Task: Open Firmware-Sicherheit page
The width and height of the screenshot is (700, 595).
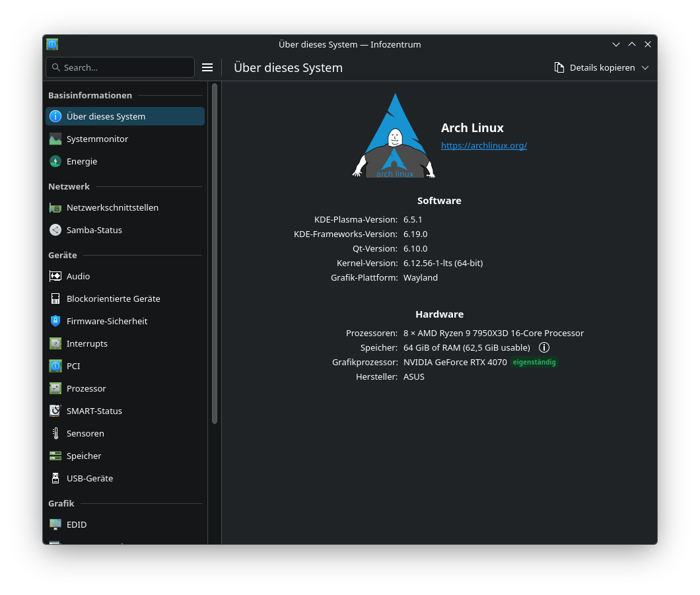Action: point(125,322)
